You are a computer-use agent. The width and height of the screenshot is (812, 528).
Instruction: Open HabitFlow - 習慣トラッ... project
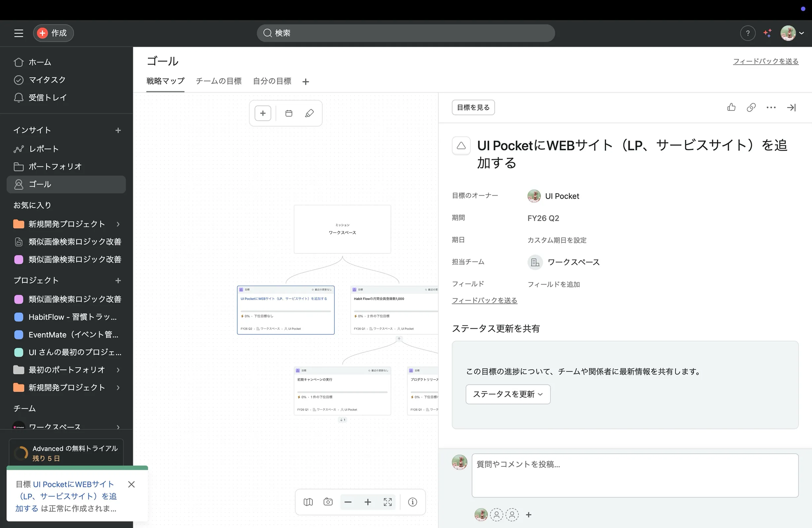click(x=67, y=317)
